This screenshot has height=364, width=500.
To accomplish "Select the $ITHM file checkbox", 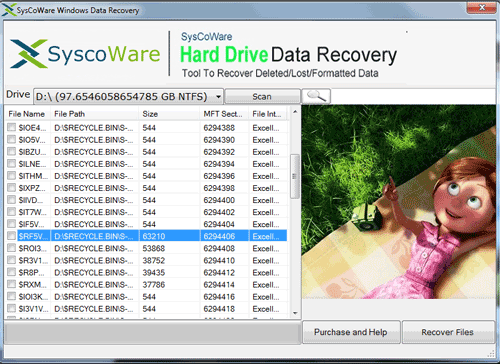I will click(x=11, y=175).
